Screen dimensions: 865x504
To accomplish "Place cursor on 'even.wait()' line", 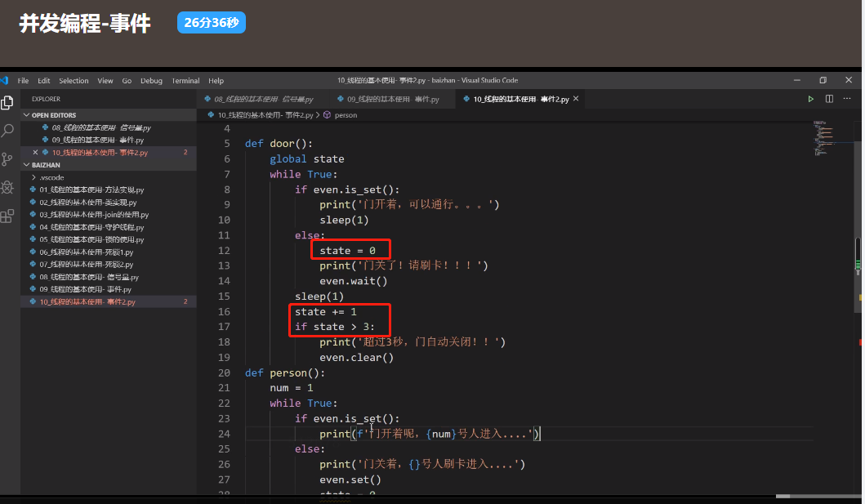I will [354, 281].
